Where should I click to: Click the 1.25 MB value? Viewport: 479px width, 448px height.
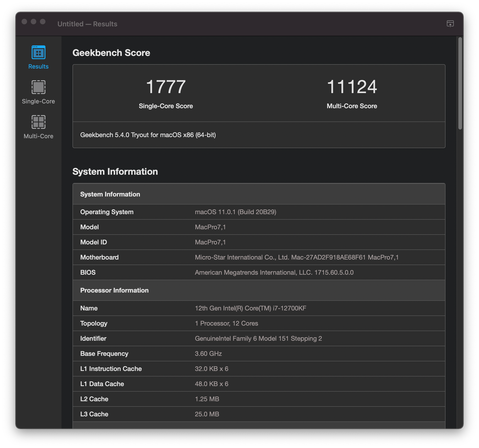click(x=207, y=399)
